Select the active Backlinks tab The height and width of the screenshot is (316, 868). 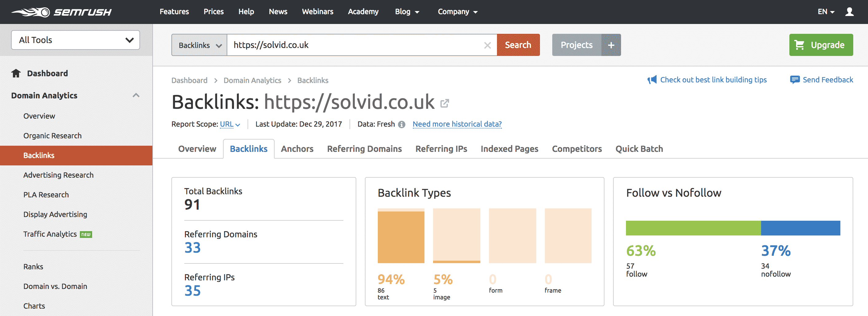coord(249,149)
